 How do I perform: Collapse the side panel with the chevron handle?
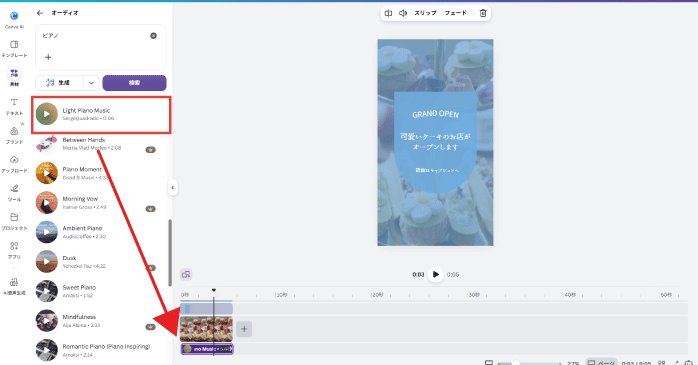[173, 187]
